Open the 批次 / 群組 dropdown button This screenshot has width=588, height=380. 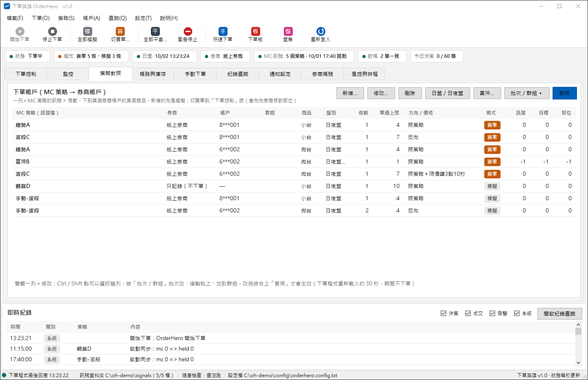(x=527, y=93)
